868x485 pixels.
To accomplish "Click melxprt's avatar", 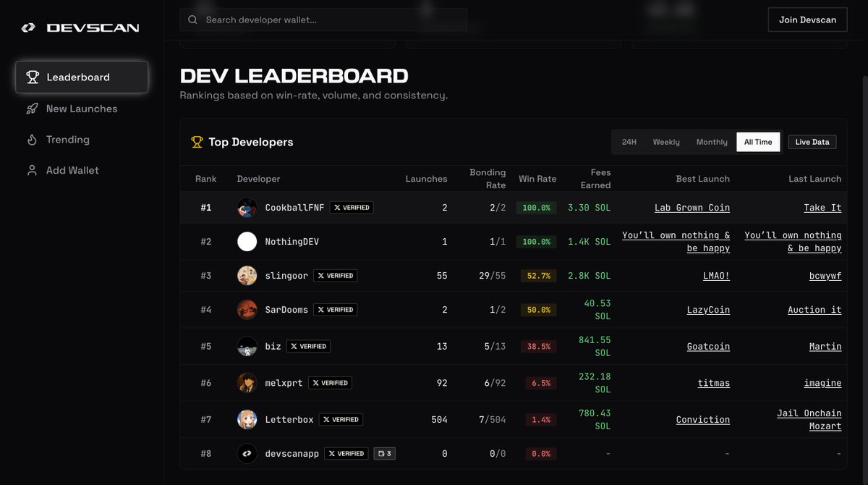I will [247, 383].
